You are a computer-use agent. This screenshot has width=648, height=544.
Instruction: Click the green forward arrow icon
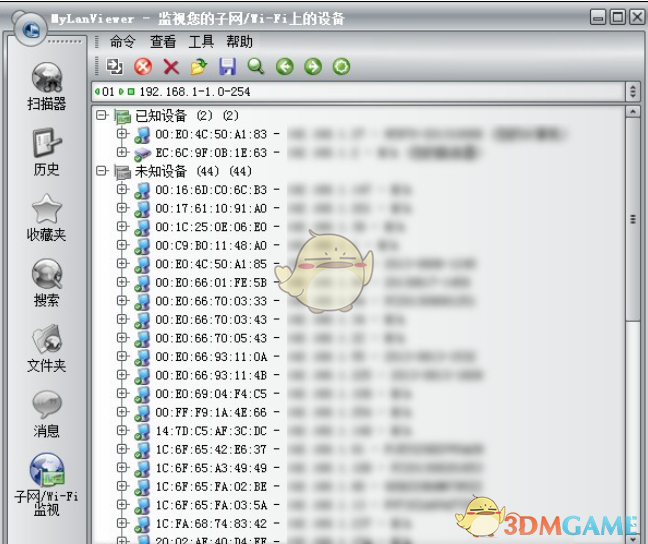tap(313, 67)
